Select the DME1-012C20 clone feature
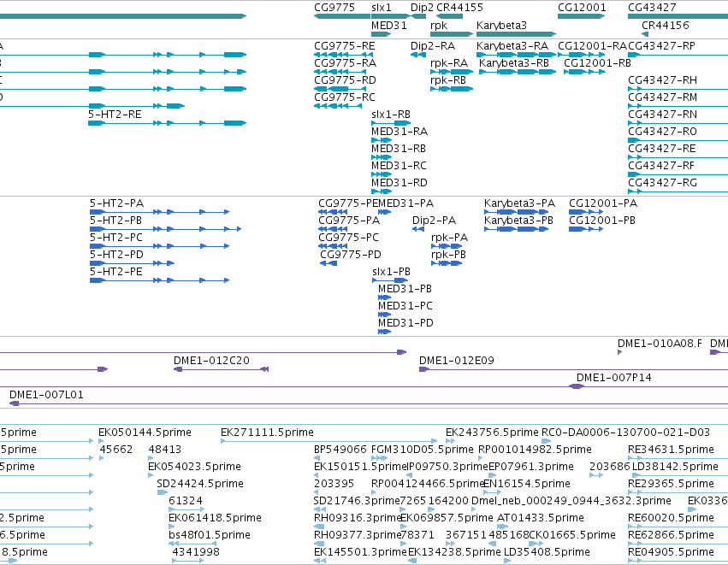 [221, 369]
